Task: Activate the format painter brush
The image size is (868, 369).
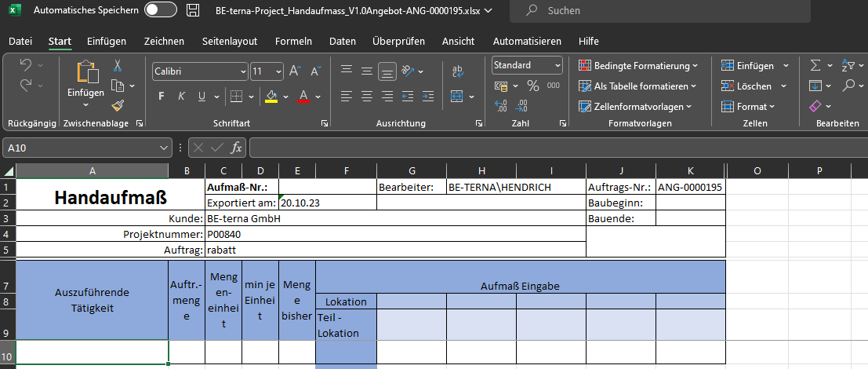Action: tap(118, 105)
